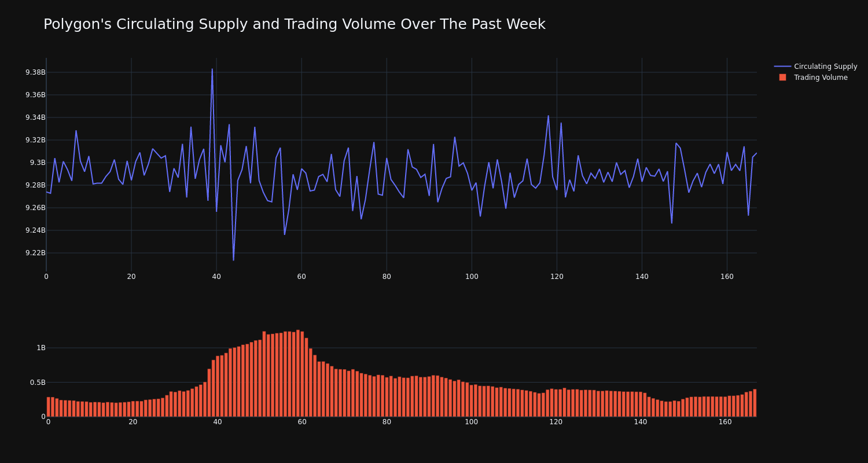This screenshot has height=463, width=868.
Task: Click x-axis tick 100 on supply chart
Action: tap(472, 277)
